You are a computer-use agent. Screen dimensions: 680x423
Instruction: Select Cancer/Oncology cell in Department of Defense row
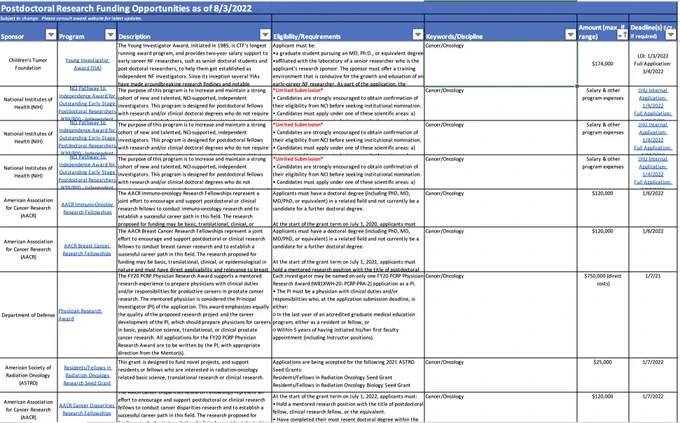(500, 315)
